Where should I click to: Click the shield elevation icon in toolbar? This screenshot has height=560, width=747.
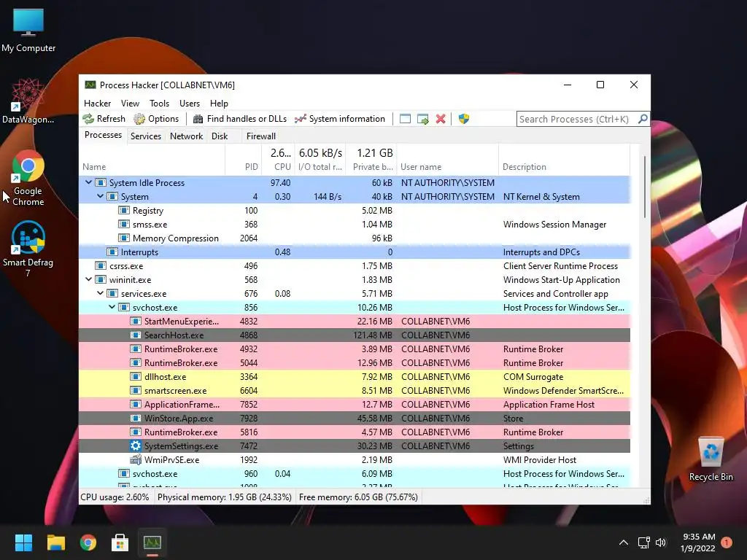pyautogui.click(x=463, y=119)
